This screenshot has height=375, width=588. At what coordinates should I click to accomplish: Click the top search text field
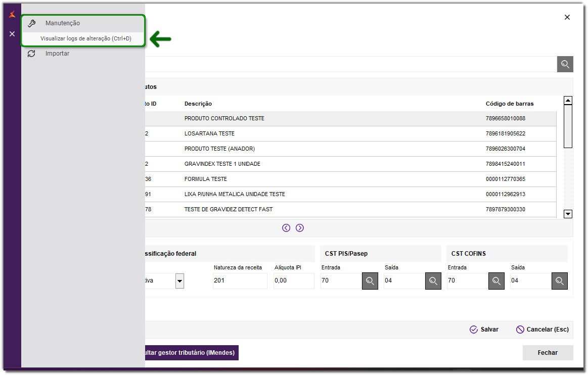pyautogui.click(x=350, y=64)
